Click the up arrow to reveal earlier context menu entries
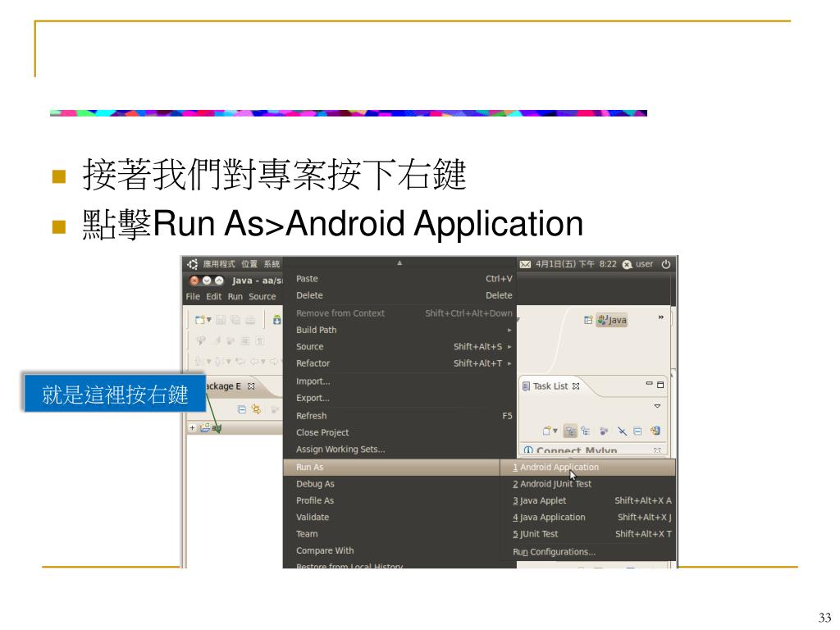 tap(399, 263)
